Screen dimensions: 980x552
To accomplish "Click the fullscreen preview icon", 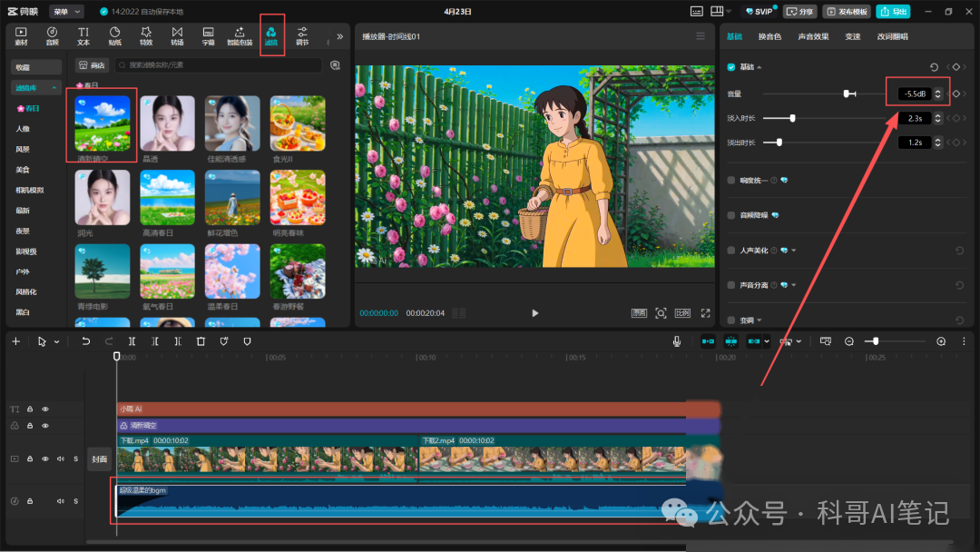I will tap(706, 313).
